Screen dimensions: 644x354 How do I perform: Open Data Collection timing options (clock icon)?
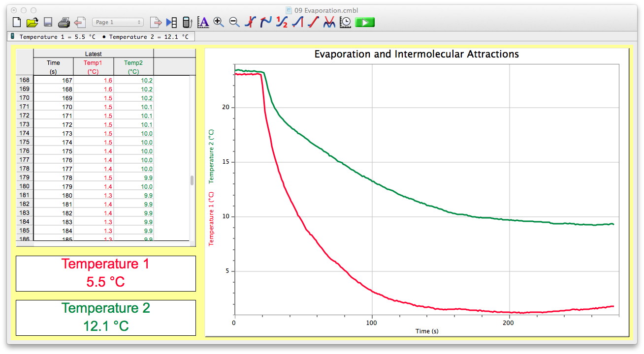coord(345,22)
